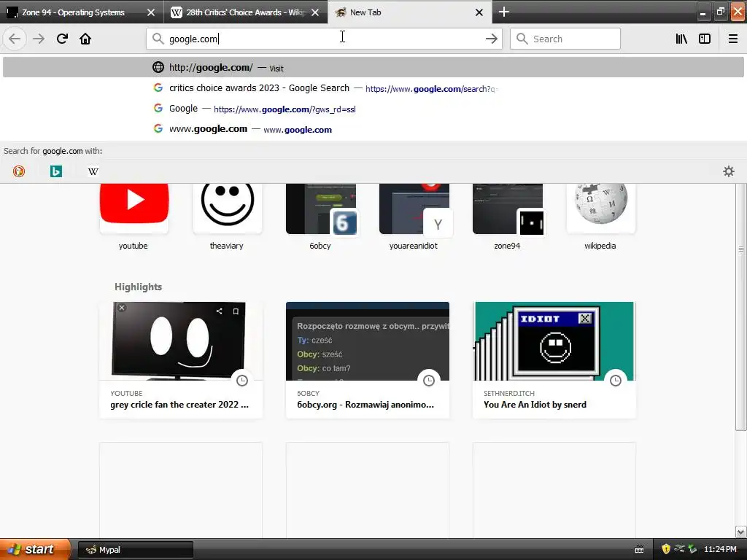Choose www.google.com suggestion

(x=373, y=129)
